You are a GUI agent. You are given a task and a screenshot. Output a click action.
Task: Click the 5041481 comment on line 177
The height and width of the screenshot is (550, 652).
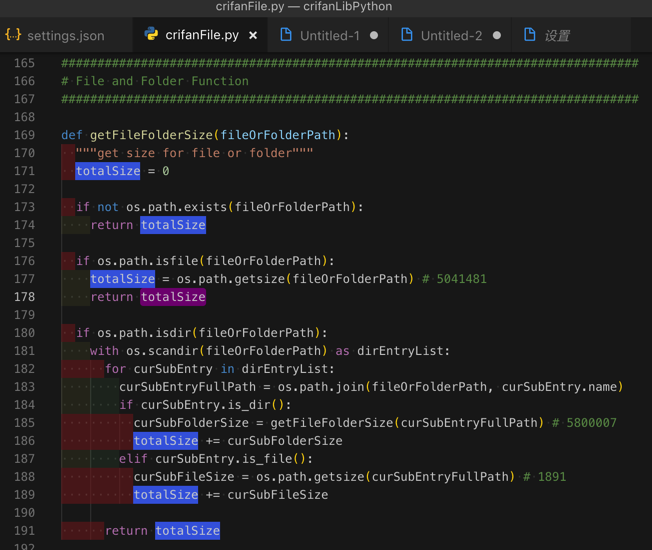[x=461, y=279]
